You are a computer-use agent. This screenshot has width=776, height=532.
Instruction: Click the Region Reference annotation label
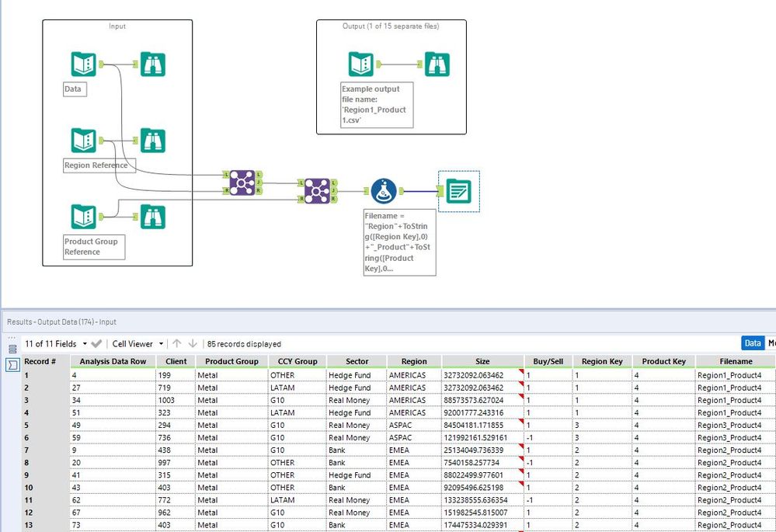point(99,165)
